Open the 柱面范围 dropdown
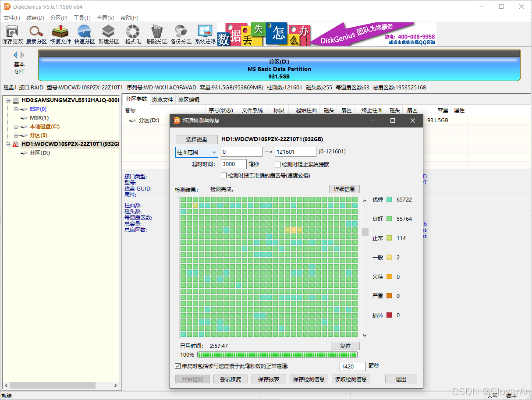Screen dimensions: 532x400 [197, 152]
